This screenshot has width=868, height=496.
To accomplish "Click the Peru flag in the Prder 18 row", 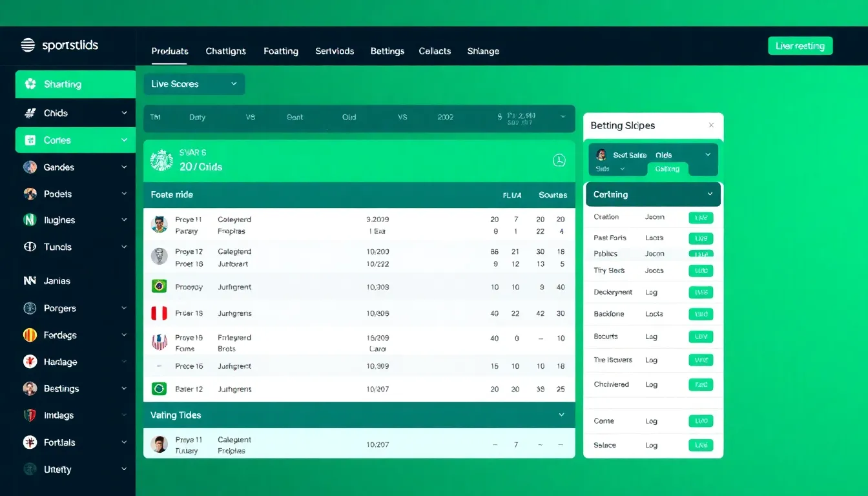I will 159,313.
